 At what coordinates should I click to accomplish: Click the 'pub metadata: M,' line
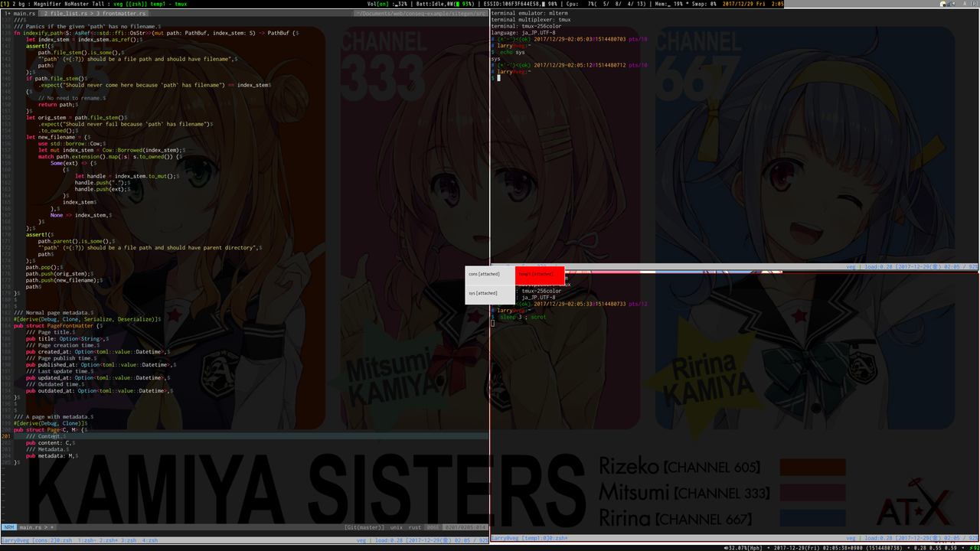point(52,455)
